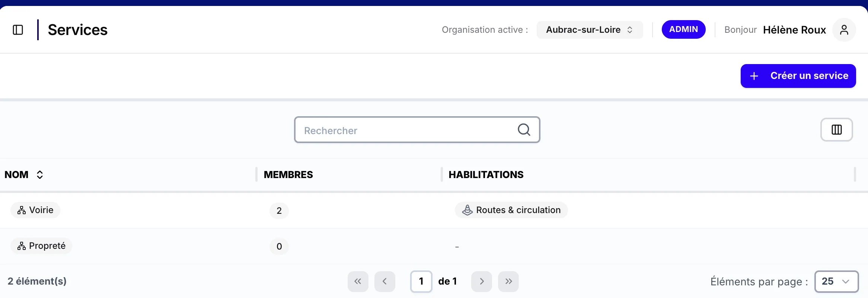Click the Propreté service tag

point(41,246)
